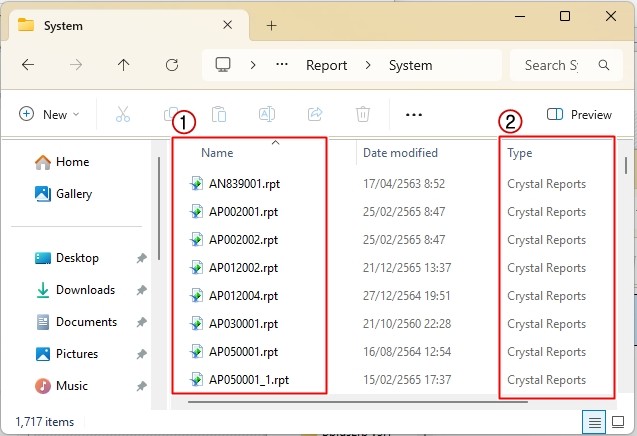637x436 pixels.
Task: Sort files by Date modified column
Action: tap(400, 153)
